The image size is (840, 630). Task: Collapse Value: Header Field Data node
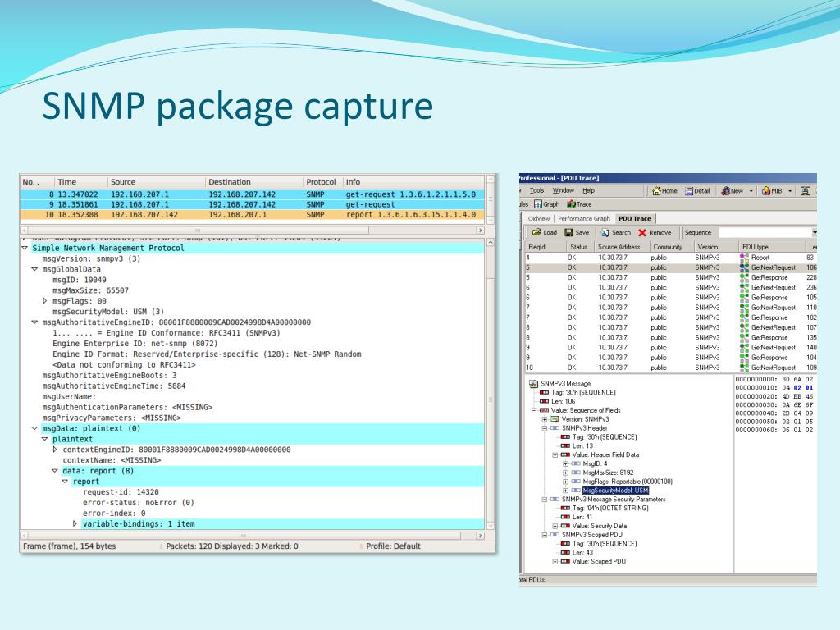click(x=555, y=454)
